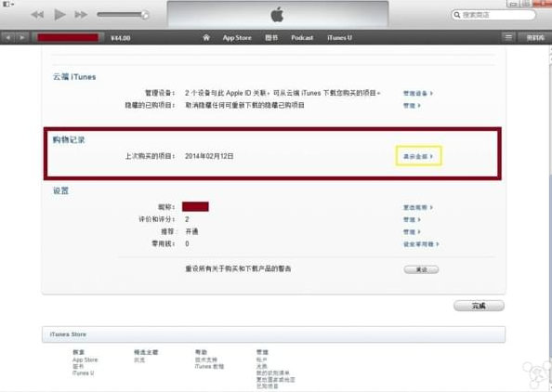Click the allowance setup link
552x392 pixels.
[x=421, y=244]
